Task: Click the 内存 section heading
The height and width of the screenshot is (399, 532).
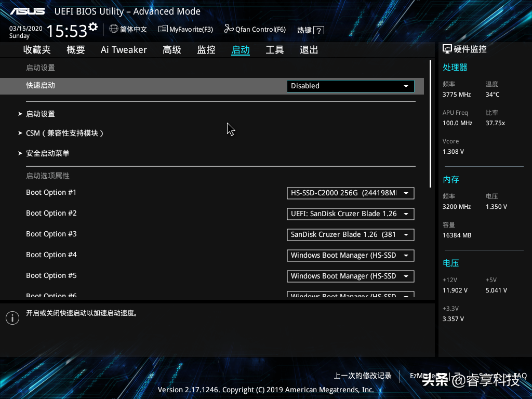Action: click(x=451, y=179)
